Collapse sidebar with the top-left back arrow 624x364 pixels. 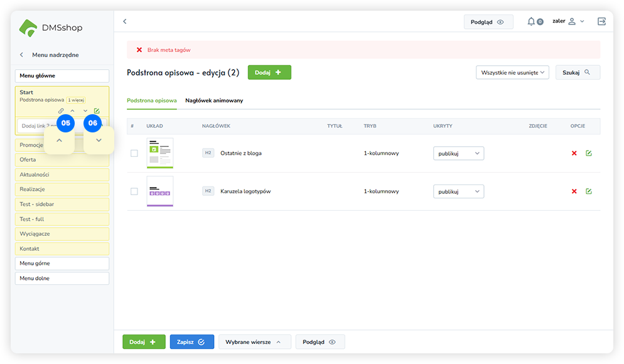click(124, 21)
